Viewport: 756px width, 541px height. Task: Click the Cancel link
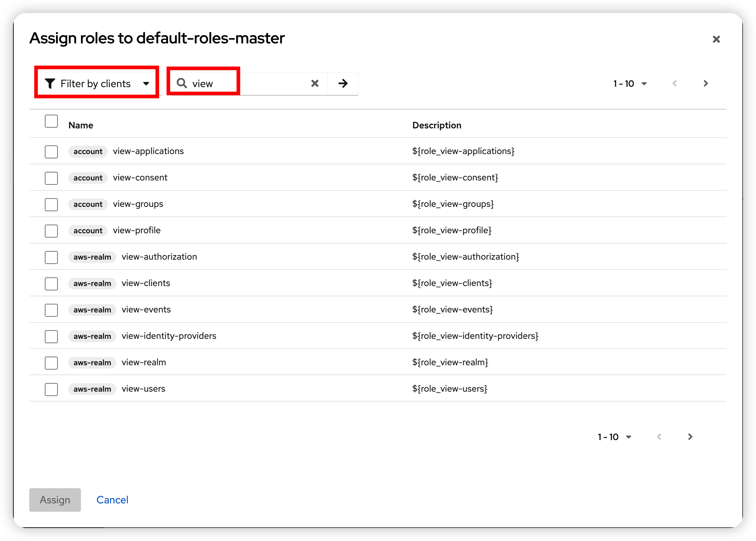coord(112,500)
